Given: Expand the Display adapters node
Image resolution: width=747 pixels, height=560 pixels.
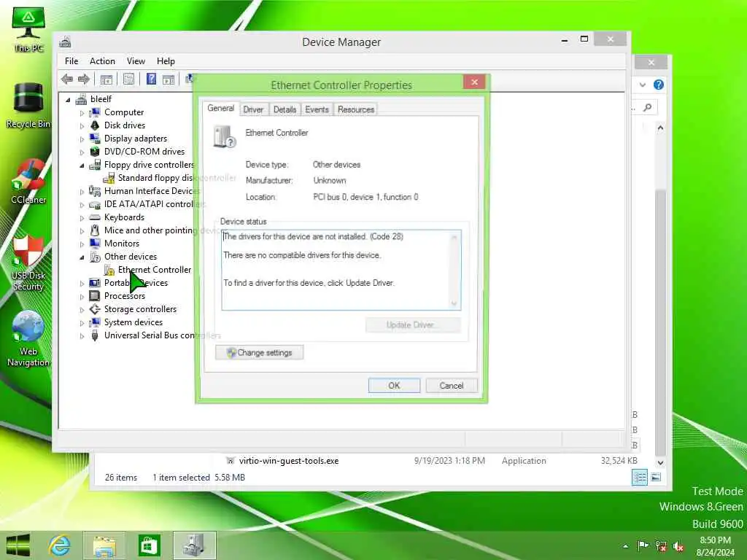Looking at the screenshot, I should (x=82, y=139).
